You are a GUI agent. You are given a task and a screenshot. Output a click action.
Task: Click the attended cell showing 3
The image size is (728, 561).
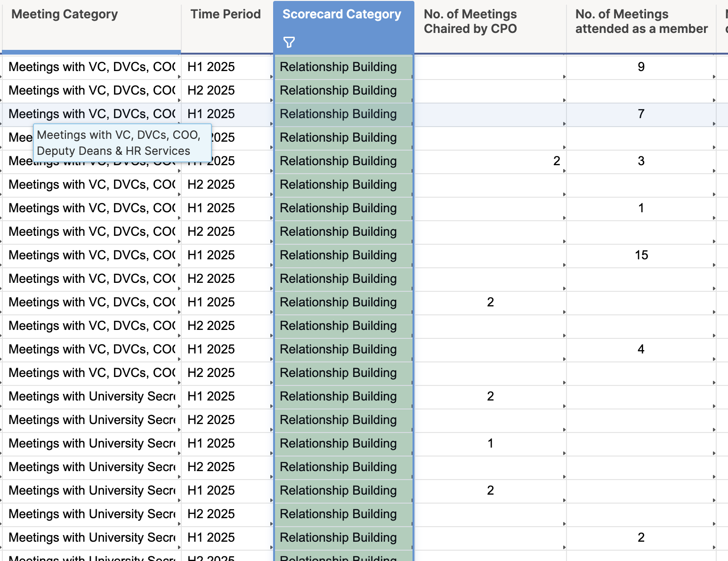pyautogui.click(x=641, y=161)
